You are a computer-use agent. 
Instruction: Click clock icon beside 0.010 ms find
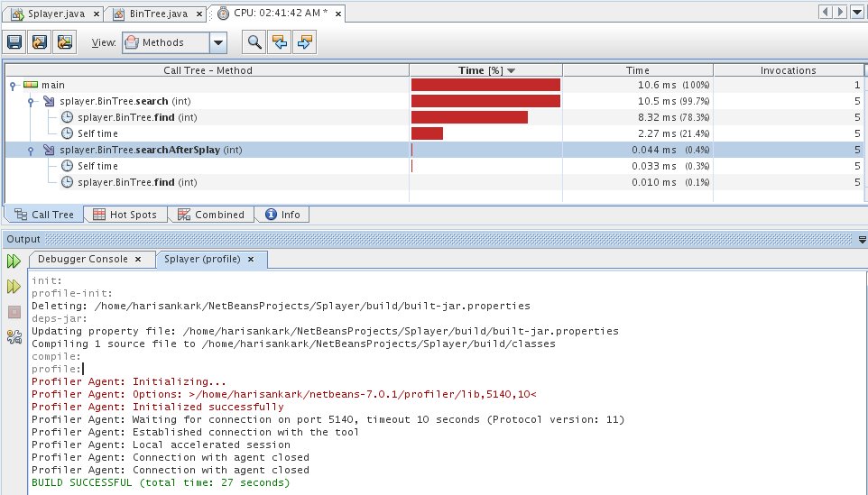[67, 182]
